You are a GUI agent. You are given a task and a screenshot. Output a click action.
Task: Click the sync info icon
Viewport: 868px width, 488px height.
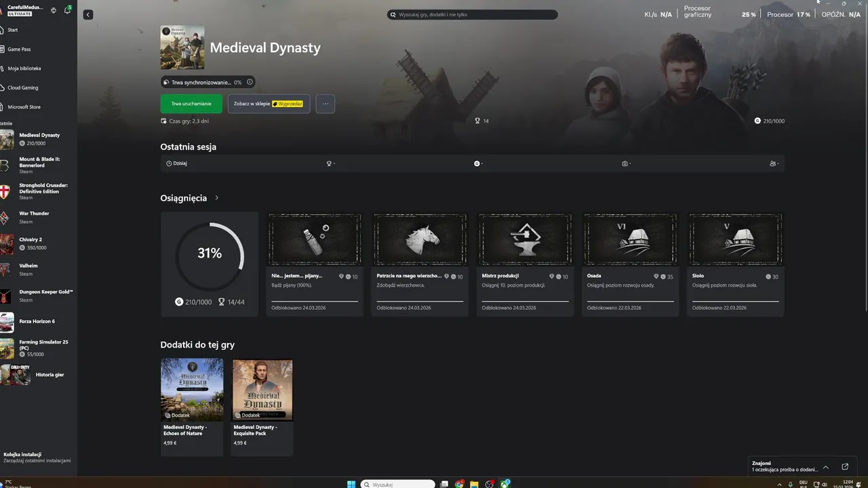250,82
